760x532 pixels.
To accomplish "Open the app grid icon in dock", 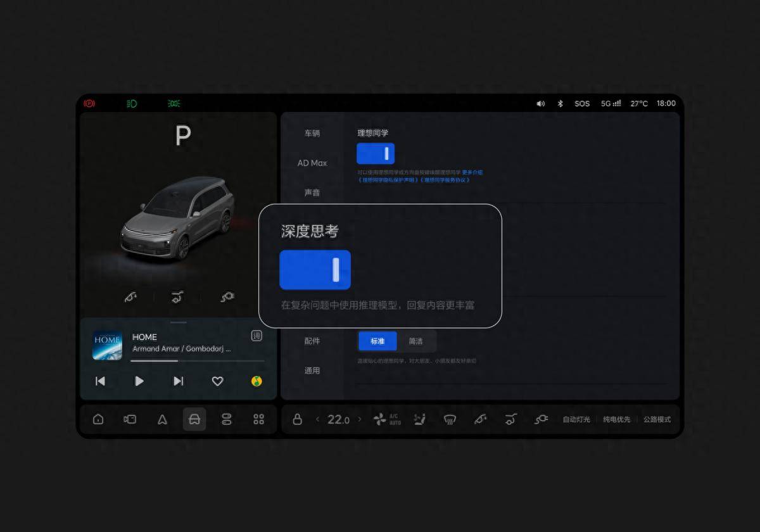I will [x=258, y=419].
